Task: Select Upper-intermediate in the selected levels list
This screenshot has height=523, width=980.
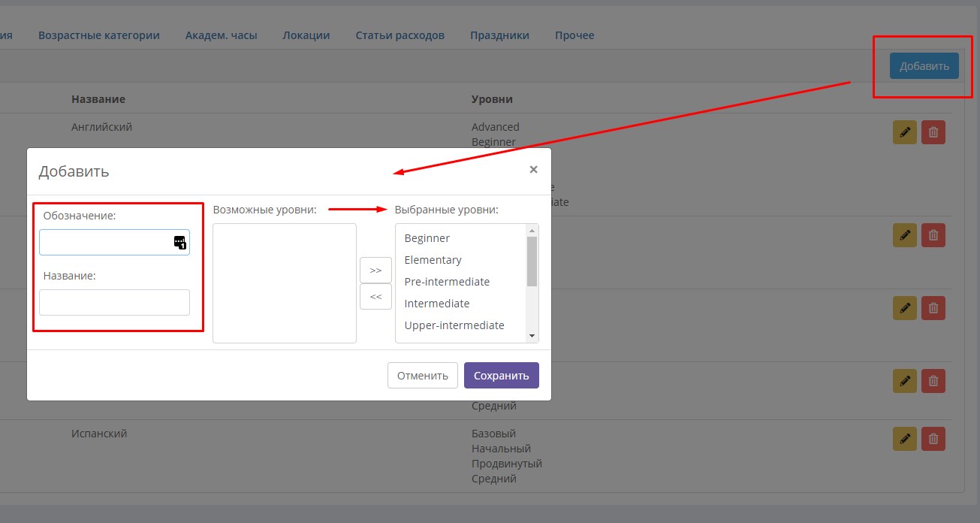Action: (454, 325)
